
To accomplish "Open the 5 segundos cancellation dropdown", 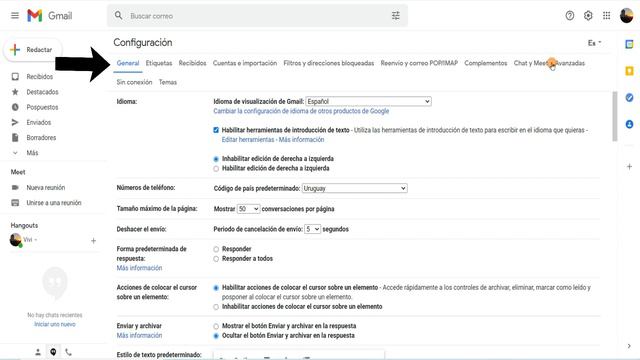I will [312, 229].
